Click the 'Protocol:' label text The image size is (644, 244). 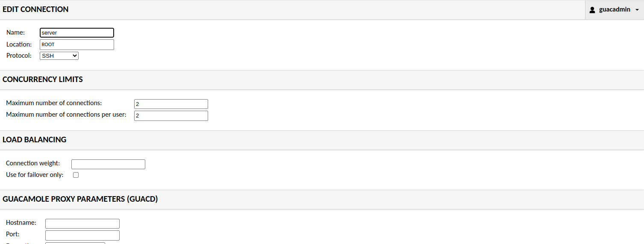(x=19, y=56)
